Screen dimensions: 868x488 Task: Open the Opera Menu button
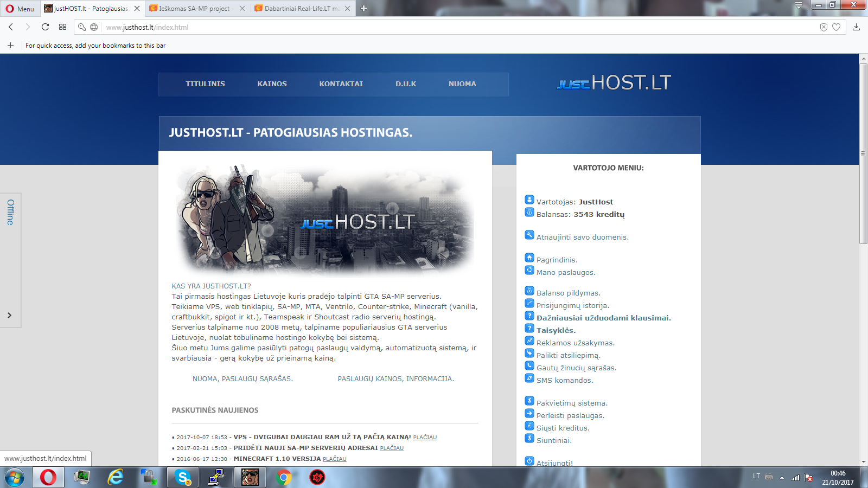pos(20,8)
